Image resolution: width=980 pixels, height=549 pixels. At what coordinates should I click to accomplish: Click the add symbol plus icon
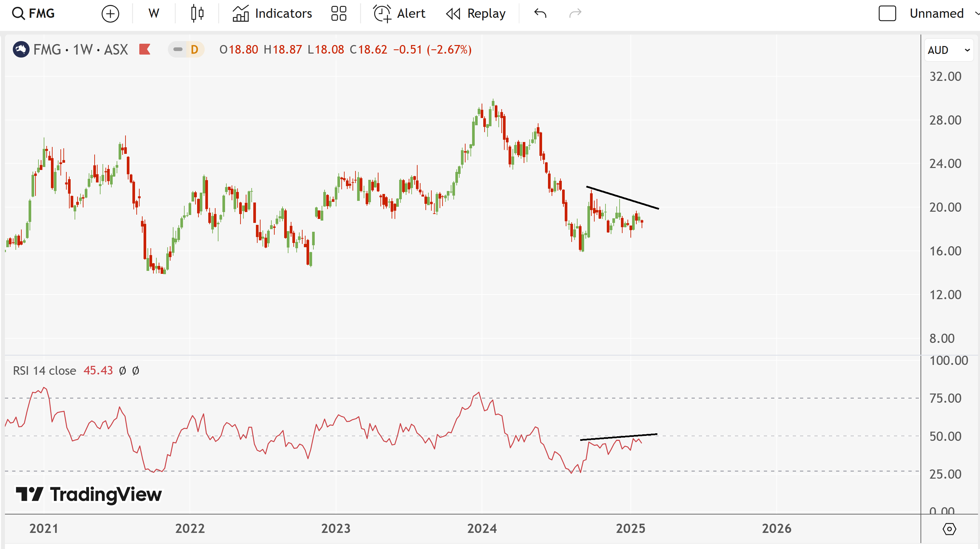point(110,14)
